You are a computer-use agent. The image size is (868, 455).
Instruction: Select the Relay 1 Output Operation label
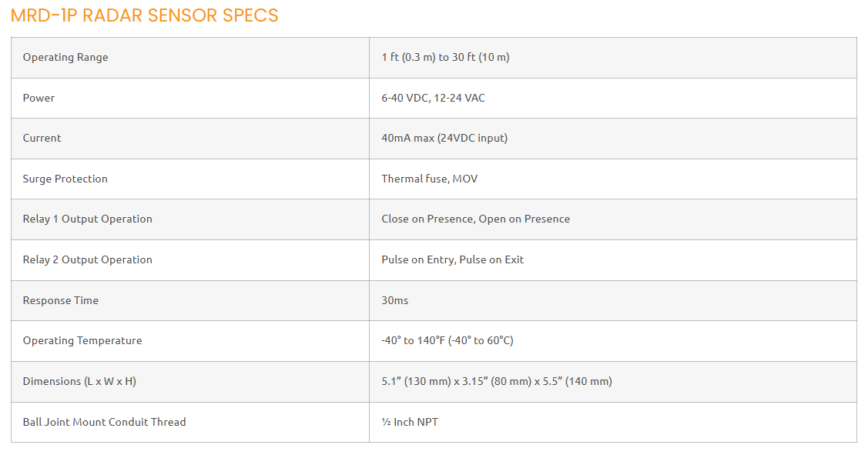point(87,219)
